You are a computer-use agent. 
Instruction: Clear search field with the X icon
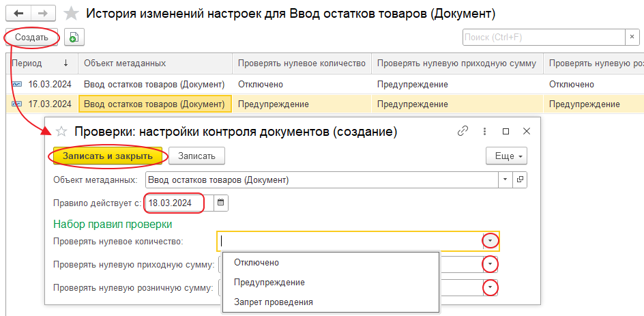coord(633,38)
